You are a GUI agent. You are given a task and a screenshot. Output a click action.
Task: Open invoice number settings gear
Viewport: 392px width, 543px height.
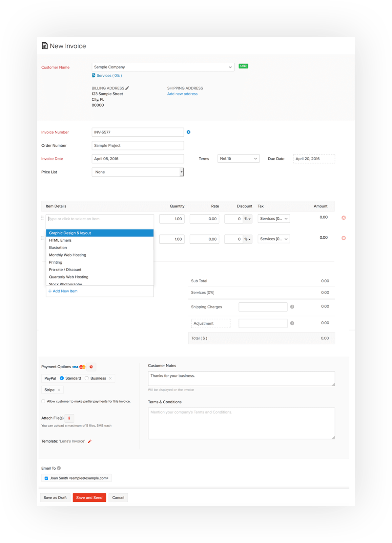pyautogui.click(x=189, y=132)
